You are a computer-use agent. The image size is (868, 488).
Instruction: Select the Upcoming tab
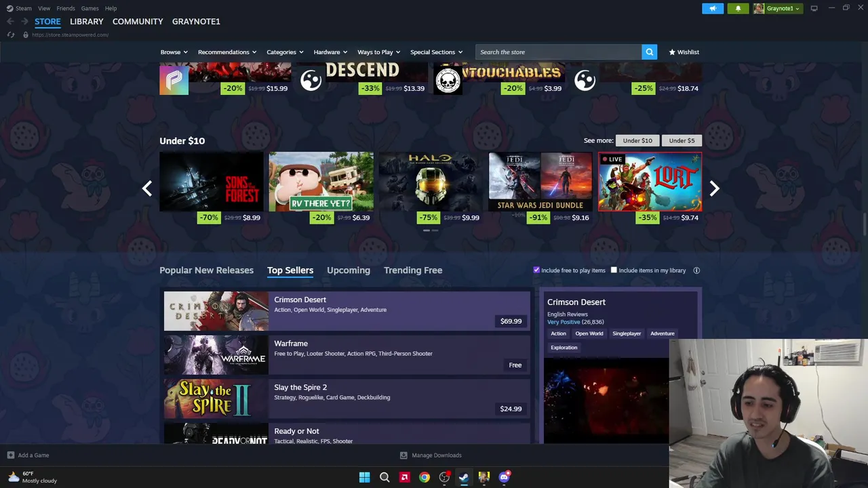[349, 270]
